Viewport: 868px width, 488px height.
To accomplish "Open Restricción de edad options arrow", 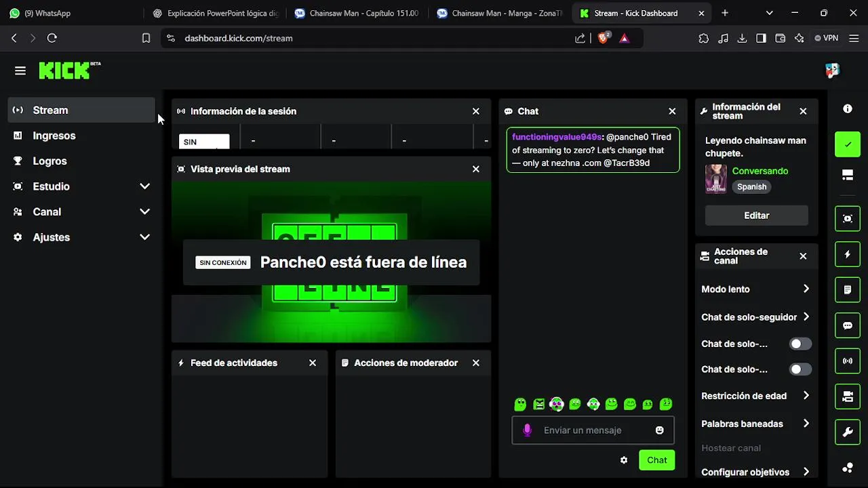I will pos(806,395).
